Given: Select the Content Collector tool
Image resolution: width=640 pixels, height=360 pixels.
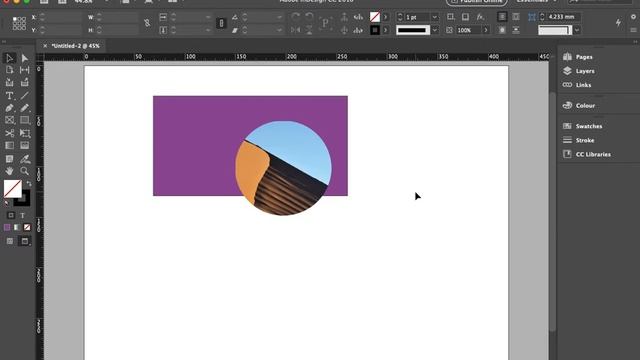Looking at the screenshot, I should pos(9,82).
